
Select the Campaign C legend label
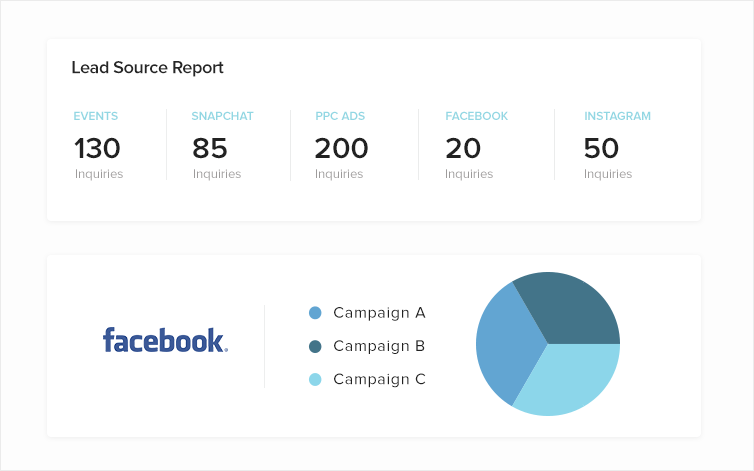coord(379,379)
